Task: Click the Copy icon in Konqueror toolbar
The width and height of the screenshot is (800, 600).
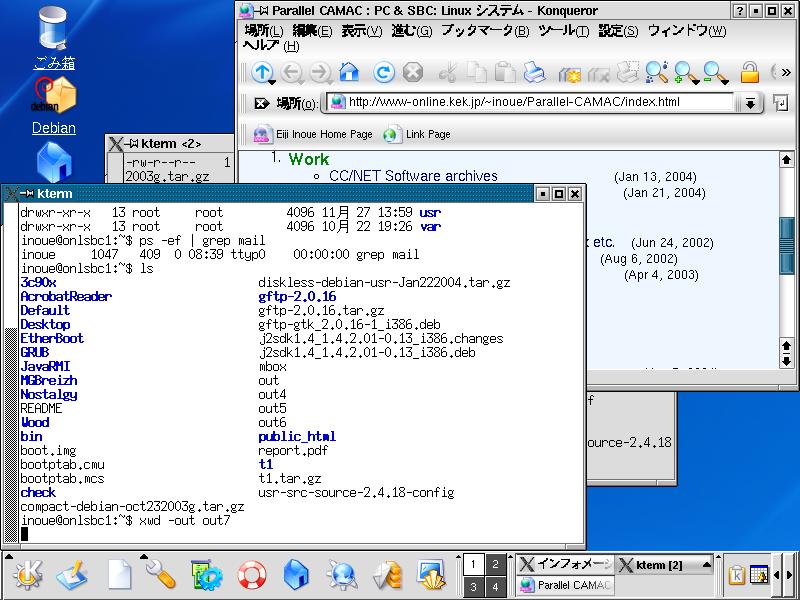Action: 477,72
